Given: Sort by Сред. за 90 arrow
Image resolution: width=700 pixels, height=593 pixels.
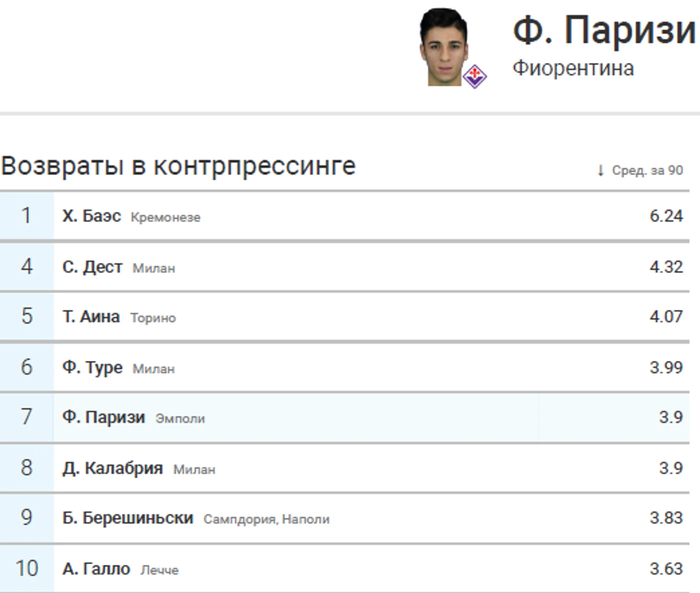Looking at the screenshot, I should tap(600, 170).
